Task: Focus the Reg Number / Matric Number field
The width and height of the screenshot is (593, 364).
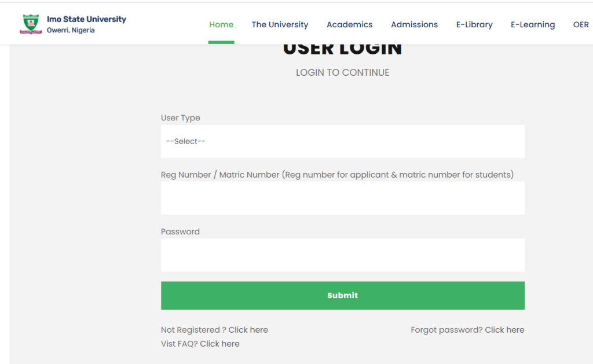Action: tap(342, 198)
